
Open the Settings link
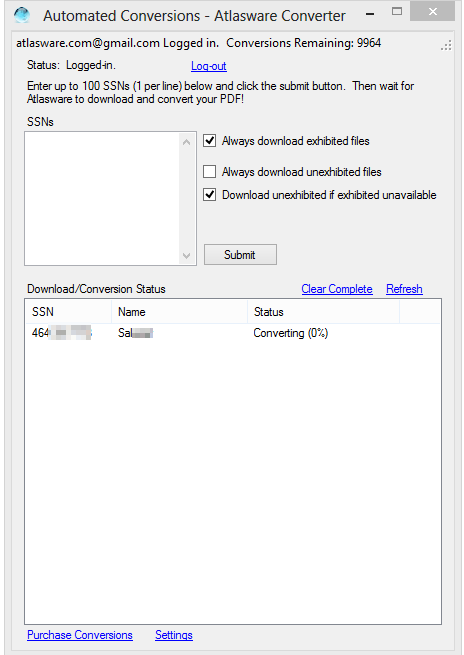(x=174, y=635)
